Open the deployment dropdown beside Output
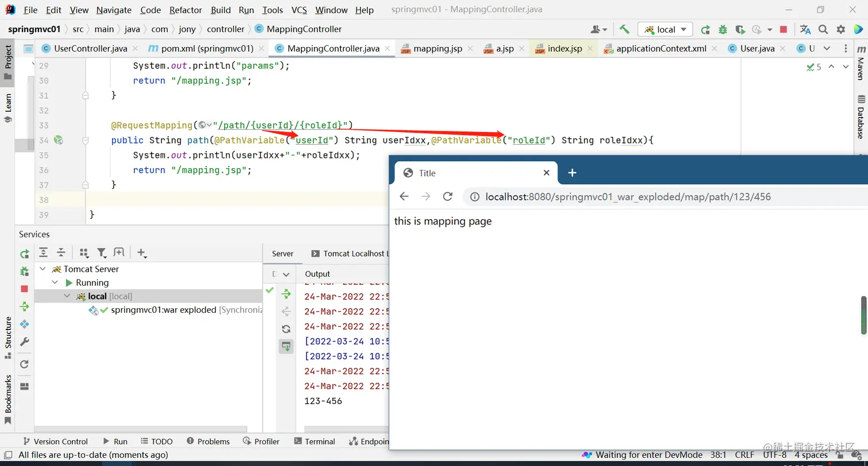Viewport: 868px width, 466px height. click(286, 274)
